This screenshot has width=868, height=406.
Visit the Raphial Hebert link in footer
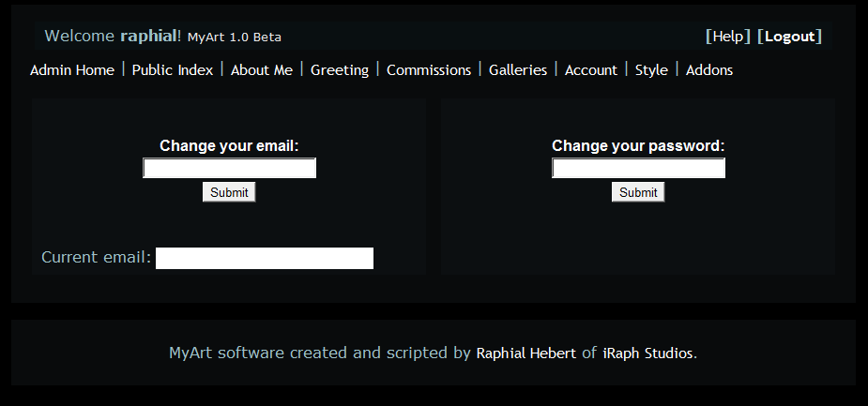click(526, 353)
